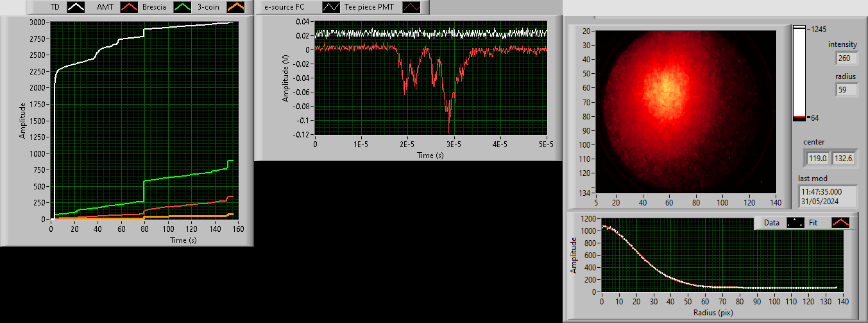Click the TD legend label

(x=54, y=7)
